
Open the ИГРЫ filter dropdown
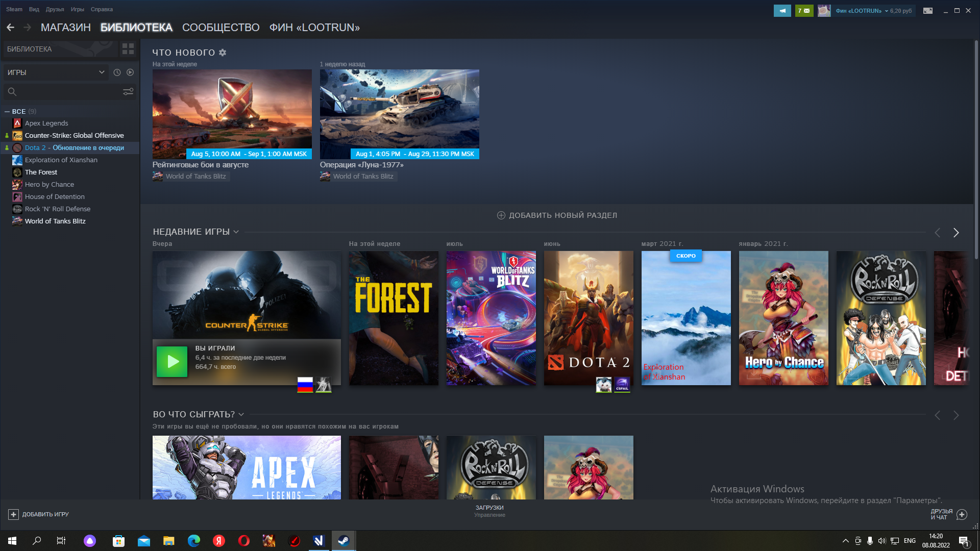[56, 72]
